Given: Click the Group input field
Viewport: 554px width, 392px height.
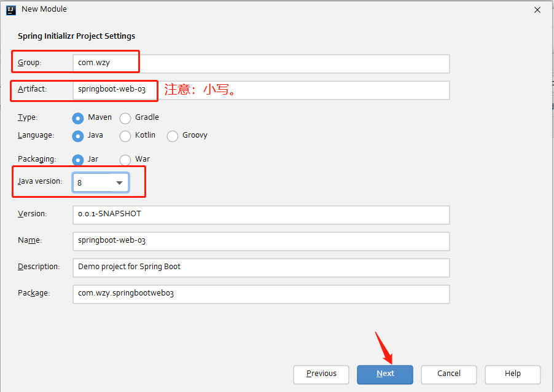Looking at the screenshot, I should pyautogui.click(x=261, y=64).
